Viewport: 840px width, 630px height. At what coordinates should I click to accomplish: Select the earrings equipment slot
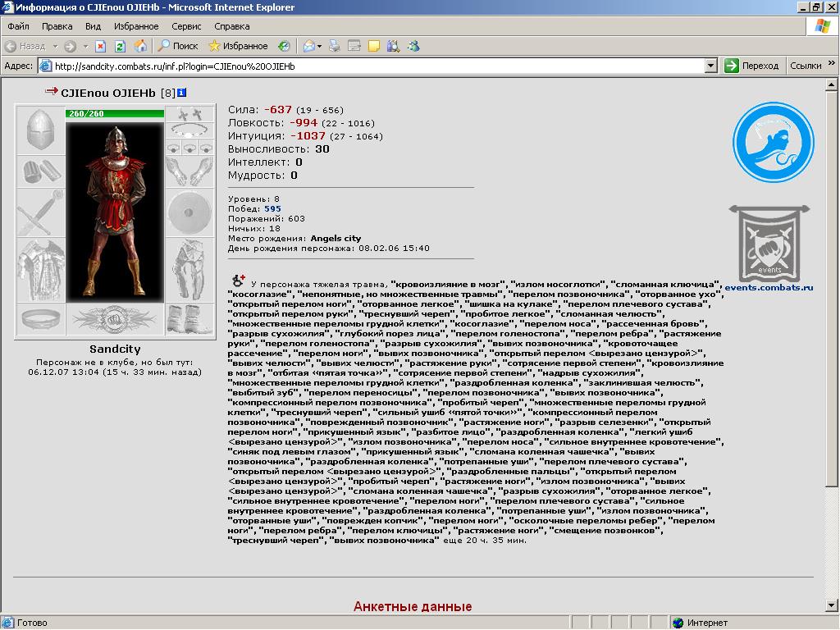pos(189,113)
